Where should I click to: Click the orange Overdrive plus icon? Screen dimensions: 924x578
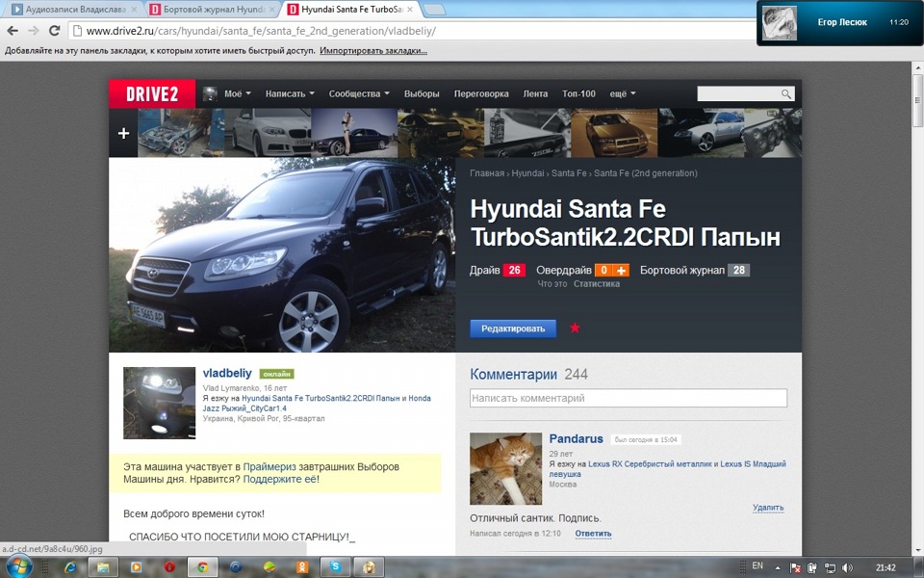621,270
